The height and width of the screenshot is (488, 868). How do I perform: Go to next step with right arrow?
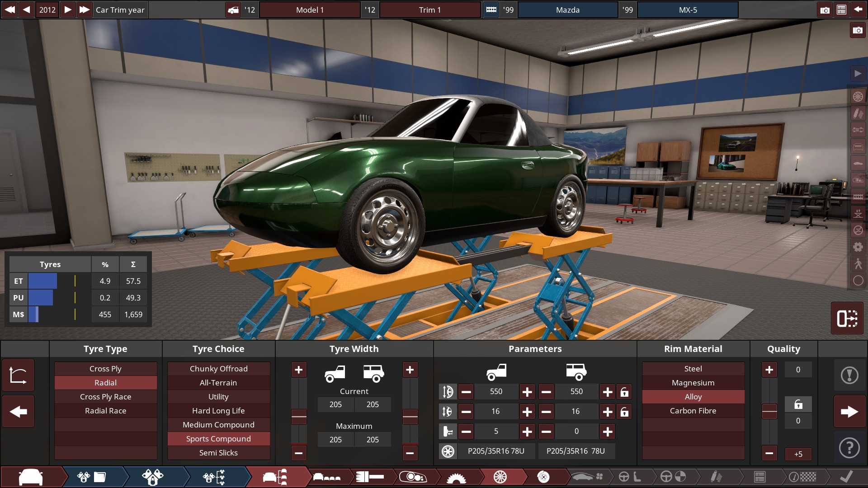(x=849, y=412)
